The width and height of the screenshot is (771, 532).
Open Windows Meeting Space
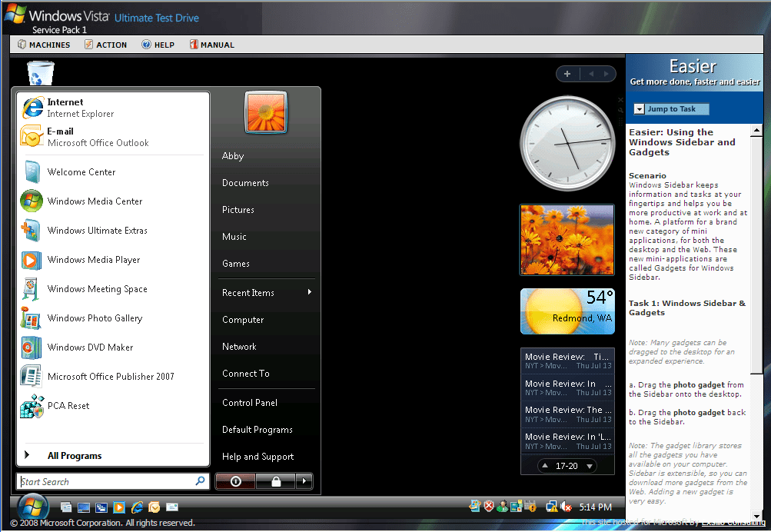(113, 288)
